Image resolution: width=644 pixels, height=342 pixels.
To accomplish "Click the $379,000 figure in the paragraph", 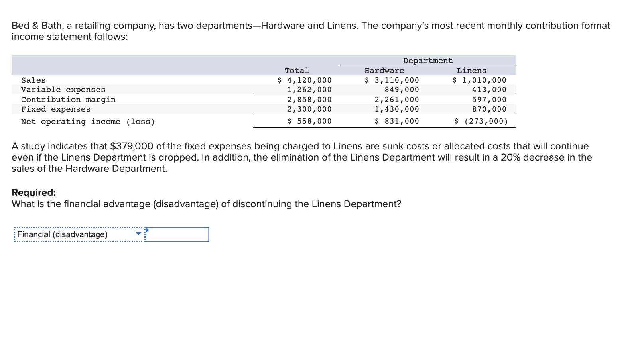I will tap(132, 146).
